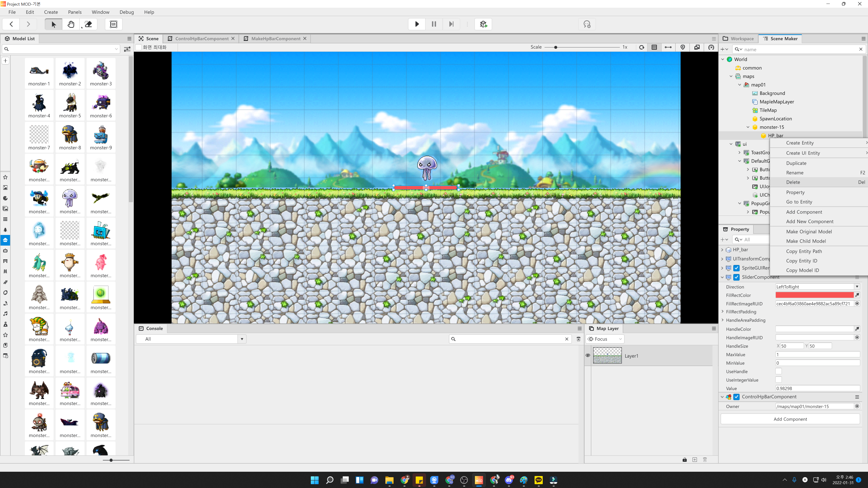Open the Debug menu
This screenshot has width=868, height=488.
pos(127,12)
